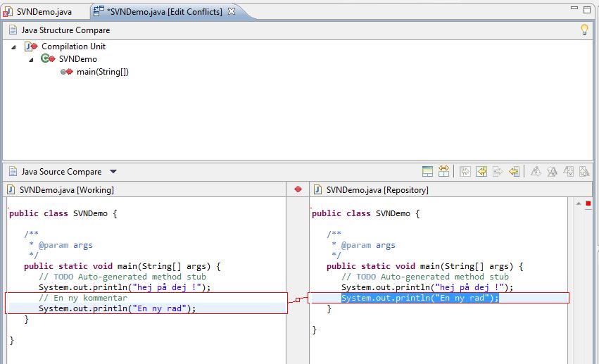Select the *SVNDemo.java [Edit Conflicts] tab

pyautogui.click(x=164, y=12)
